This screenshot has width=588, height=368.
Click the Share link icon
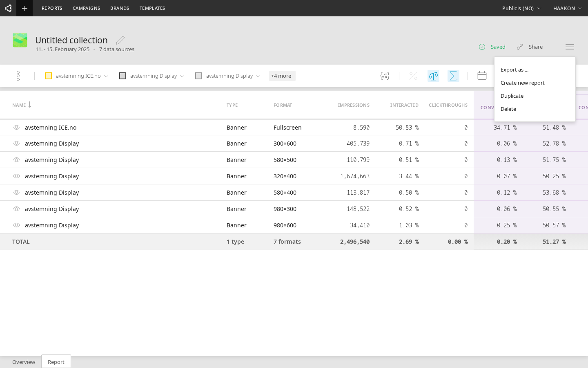click(520, 47)
